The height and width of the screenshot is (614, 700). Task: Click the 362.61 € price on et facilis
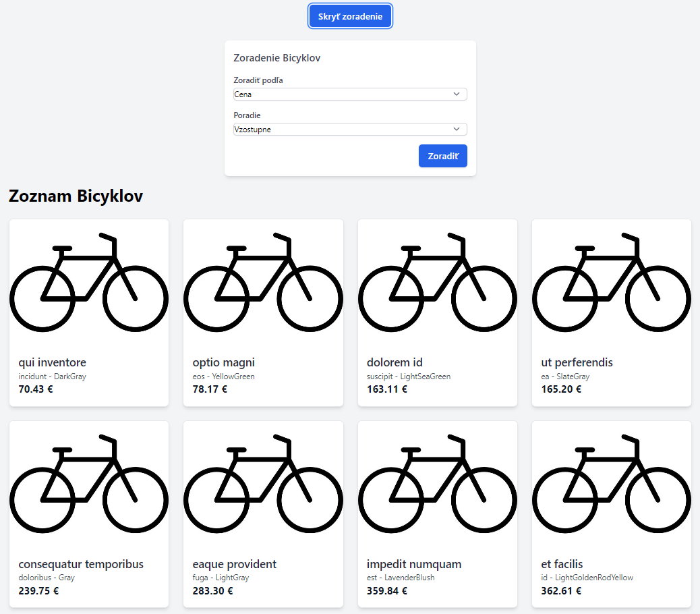[561, 591]
